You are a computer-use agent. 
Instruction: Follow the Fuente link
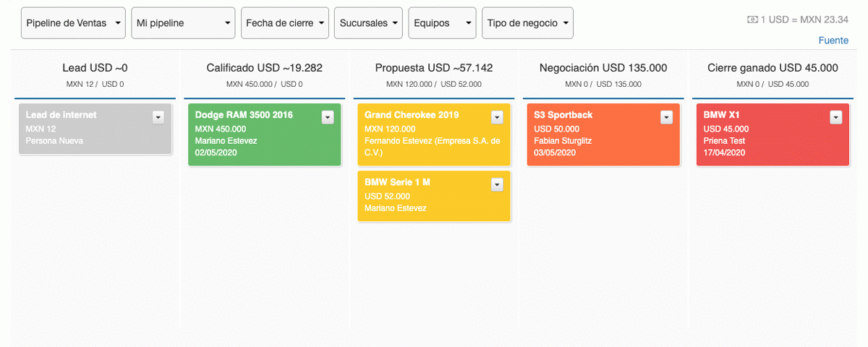[833, 40]
